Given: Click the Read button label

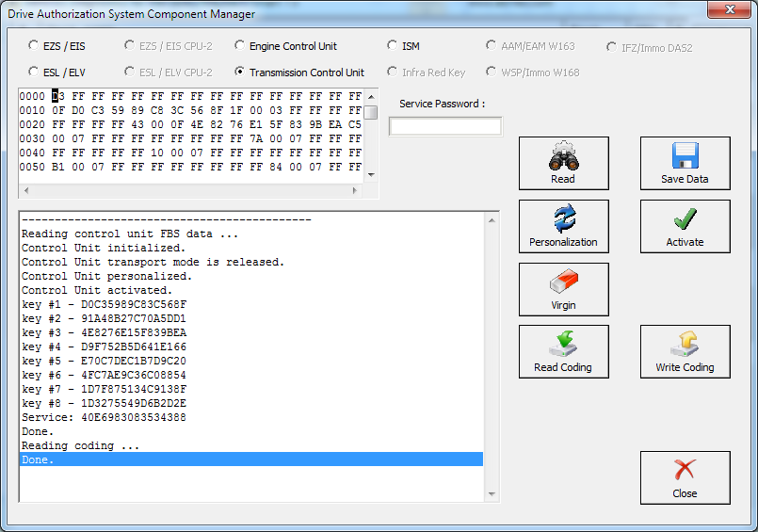Looking at the screenshot, I should tap(563, 179).
